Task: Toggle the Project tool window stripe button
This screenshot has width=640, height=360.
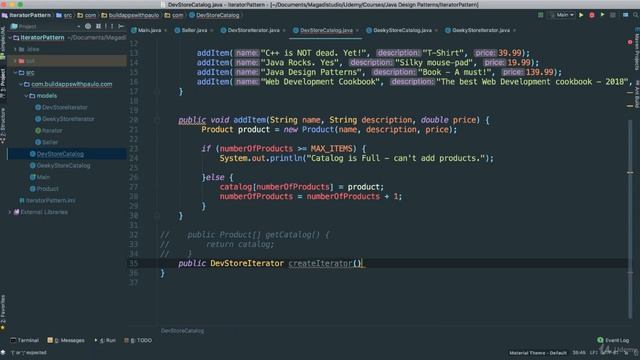Action: (x=3, y=83)
